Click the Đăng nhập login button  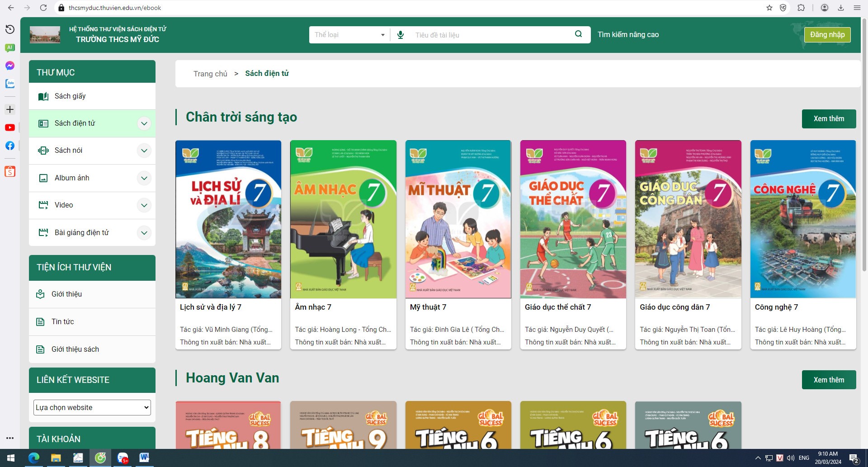click(827, 35)
